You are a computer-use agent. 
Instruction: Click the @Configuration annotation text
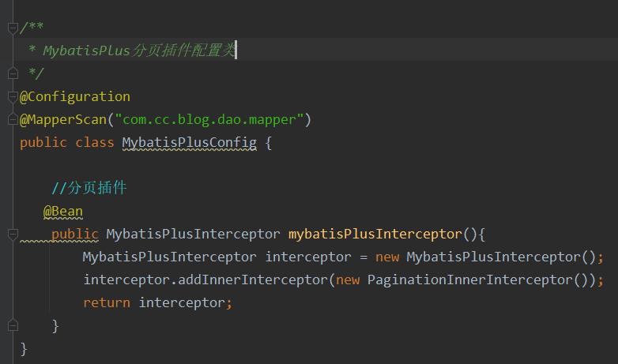point(75,97)
